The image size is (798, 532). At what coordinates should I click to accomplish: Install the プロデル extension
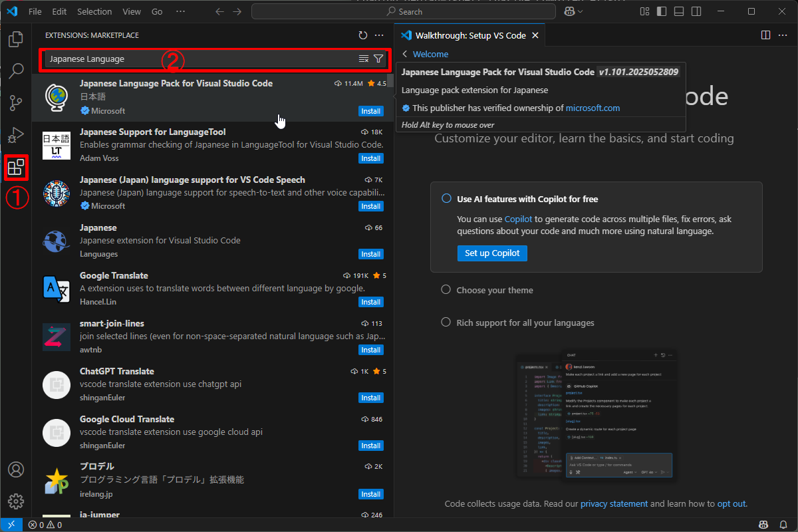371,494
